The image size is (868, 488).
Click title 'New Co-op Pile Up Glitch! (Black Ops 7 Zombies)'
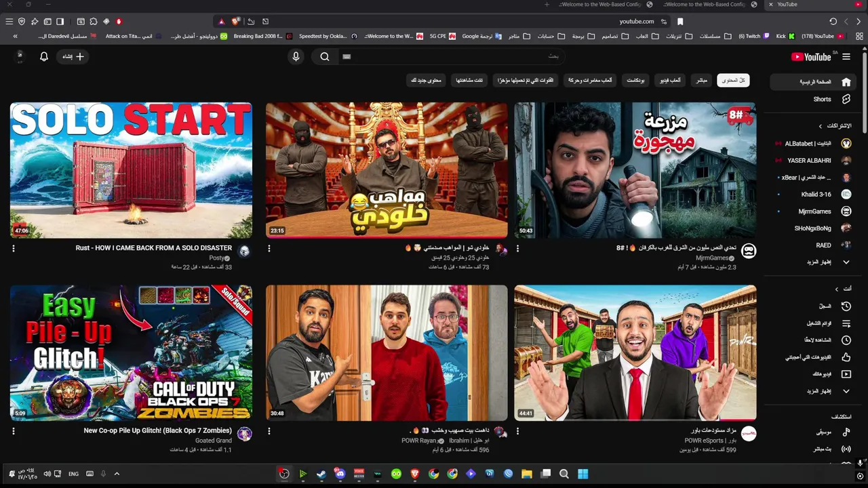pos(158,430)
